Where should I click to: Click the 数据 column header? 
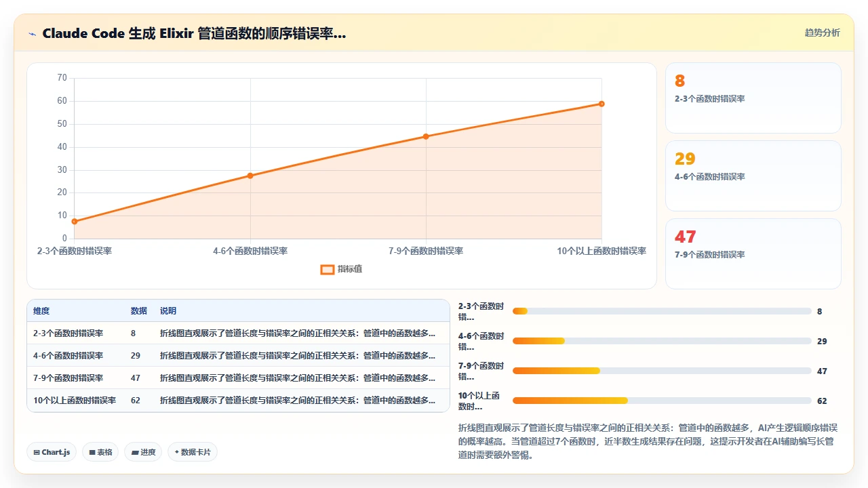pos(139,311)
